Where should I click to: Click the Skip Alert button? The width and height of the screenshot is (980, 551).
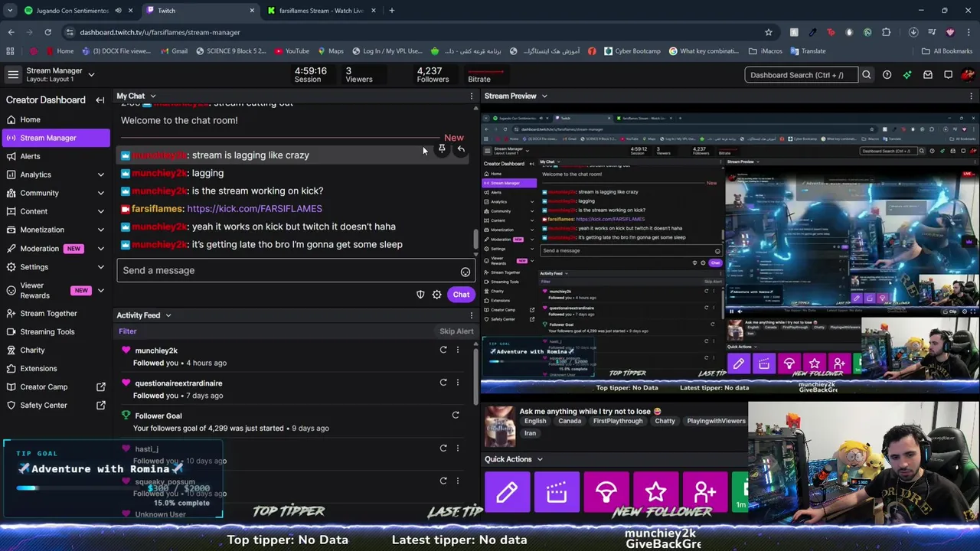(456, 331)
